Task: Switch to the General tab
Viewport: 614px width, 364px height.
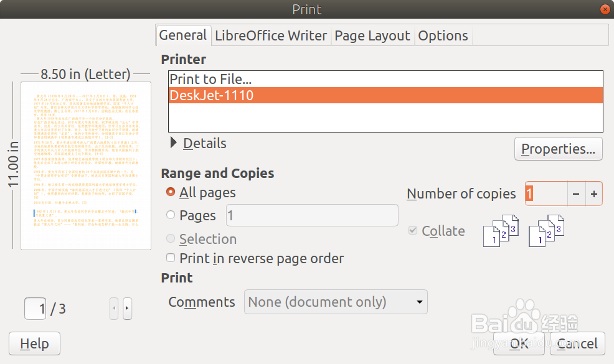Action: [x=183, y=35]
